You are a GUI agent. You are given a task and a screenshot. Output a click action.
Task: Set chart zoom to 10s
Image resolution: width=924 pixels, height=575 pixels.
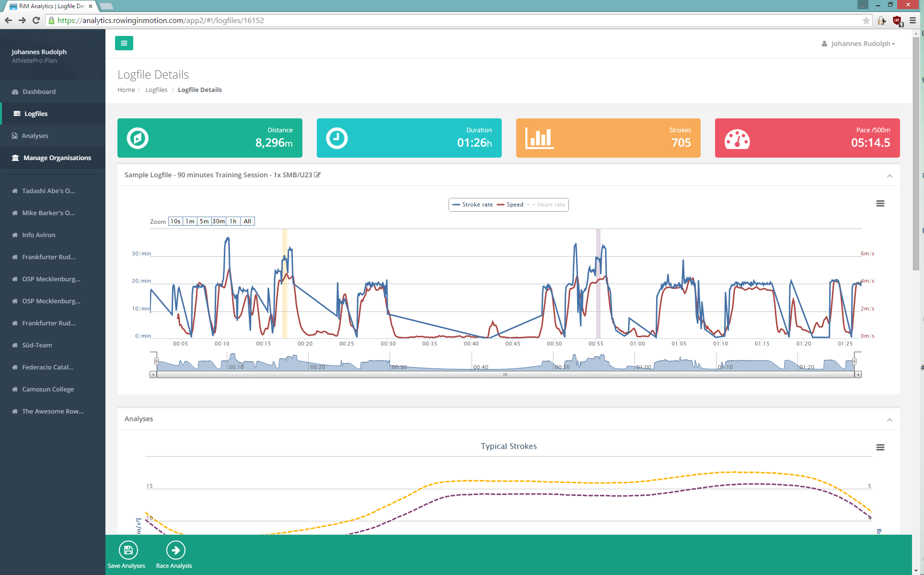pos(175,221)
